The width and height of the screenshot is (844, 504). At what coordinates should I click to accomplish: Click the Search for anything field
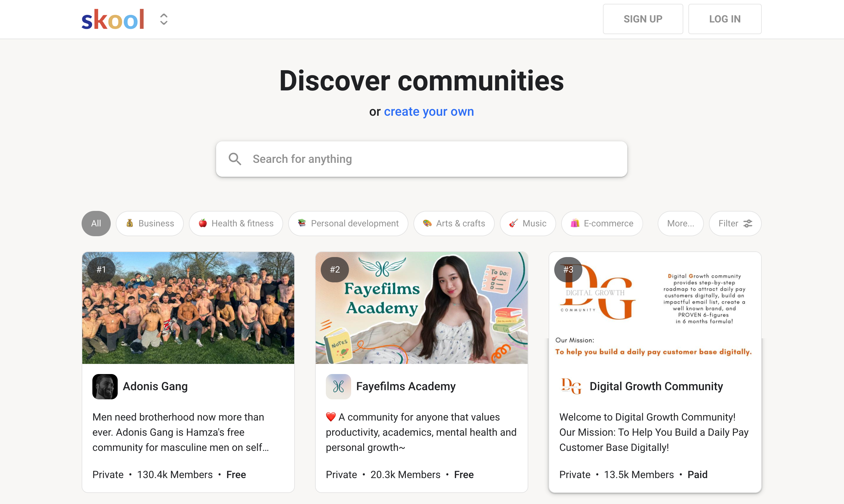422,159
